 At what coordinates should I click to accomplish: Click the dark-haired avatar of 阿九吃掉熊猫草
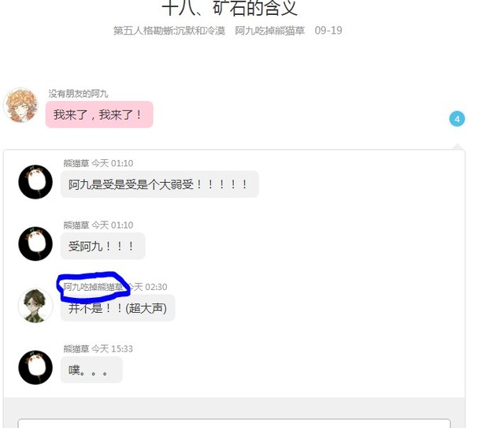35,305
